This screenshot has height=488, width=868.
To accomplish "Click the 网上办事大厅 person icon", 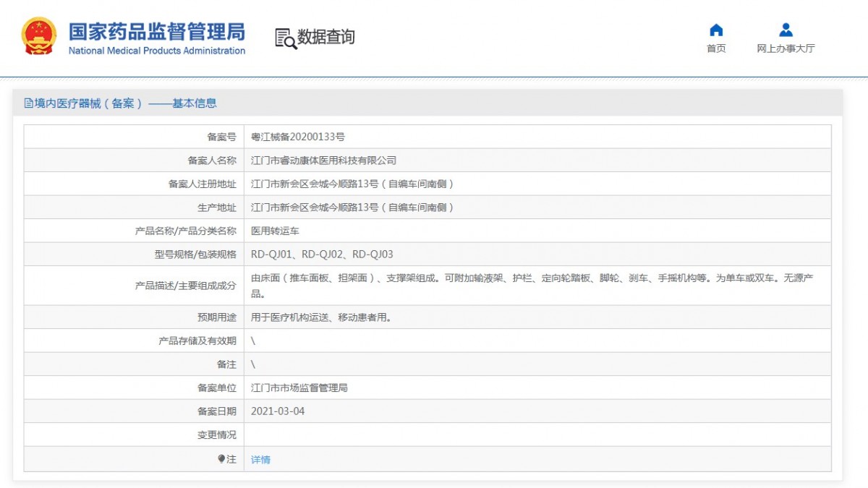I will pos(786,30).
